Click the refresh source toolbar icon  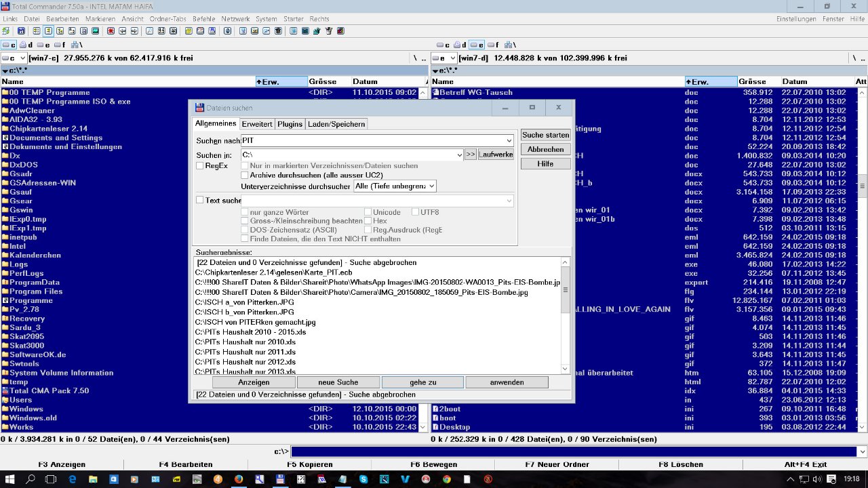coord(5,30)
